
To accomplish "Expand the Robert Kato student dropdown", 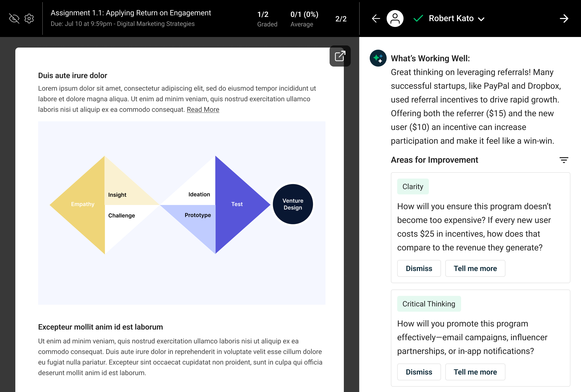I will click(481, 19).
